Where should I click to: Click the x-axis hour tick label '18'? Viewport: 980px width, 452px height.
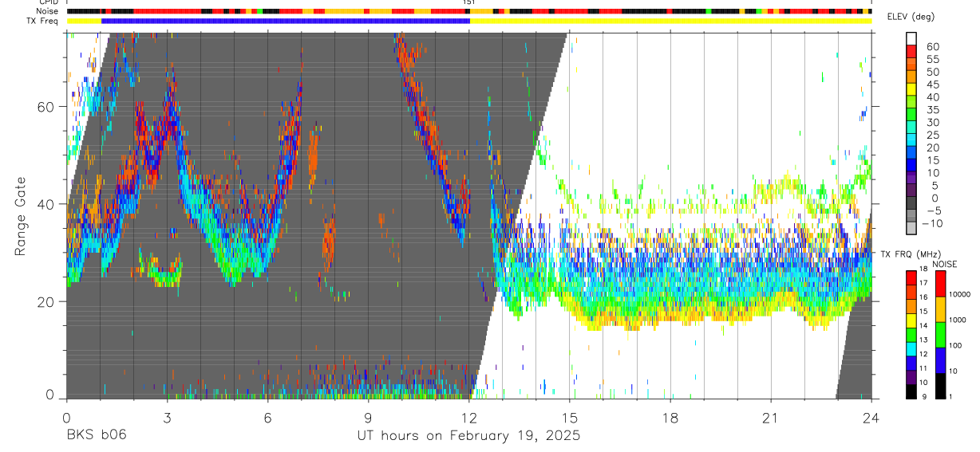click(x=670, y=417)
